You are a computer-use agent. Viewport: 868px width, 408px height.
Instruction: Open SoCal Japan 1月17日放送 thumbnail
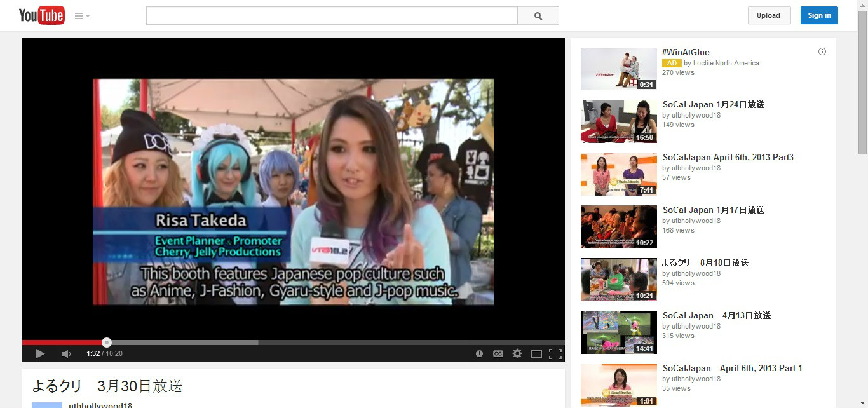click(x=619, y=227)
